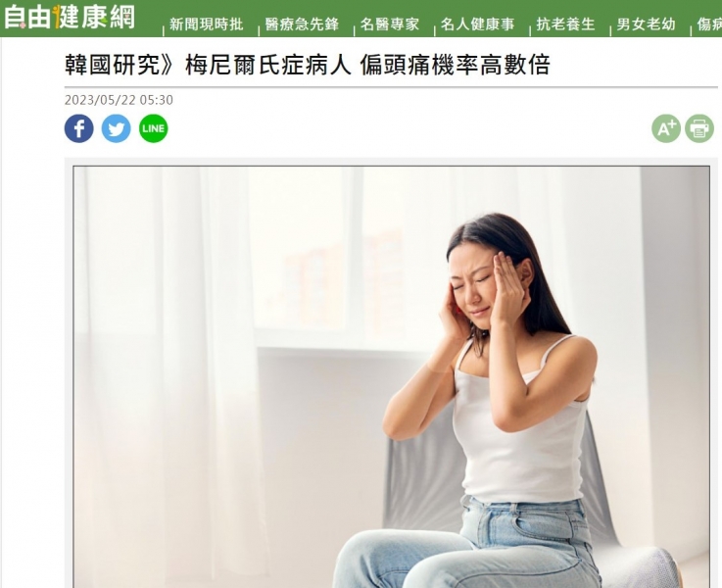Image resolution: width=722 pixels, height=588 pixels.
Task: Navigate to the 男女老幼 section
Action: [646, 24]
